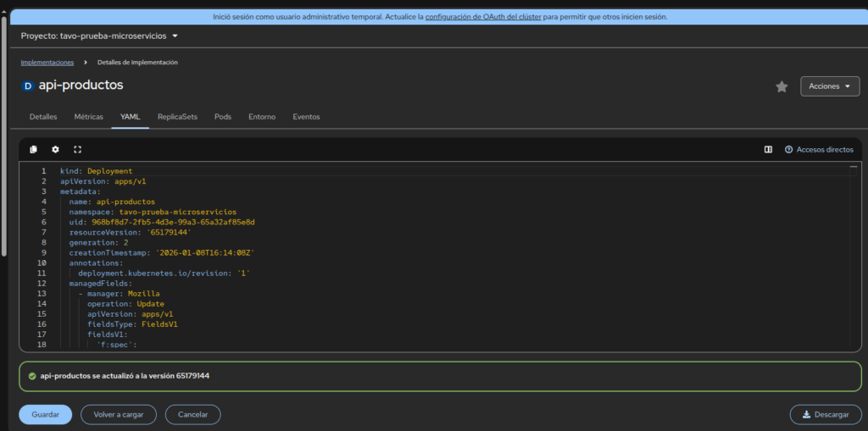Toggle fullscreen mode for the YAML editor
Image resolution: width=868 pixels, height=431 pixels.
pos(77,149)
